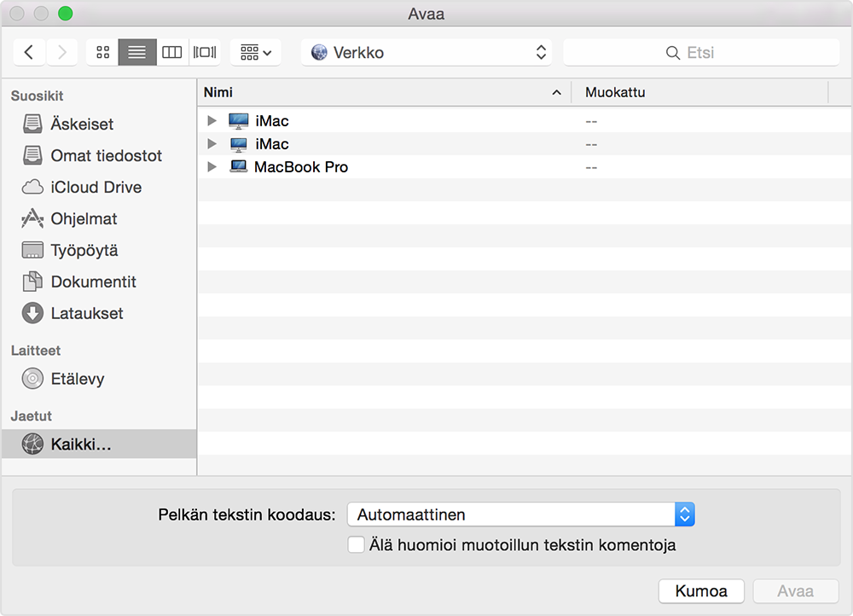The width and height of the screenshot is (853, 616).
Task: Click the Etsi search field
Action: (x=701, y=52)
